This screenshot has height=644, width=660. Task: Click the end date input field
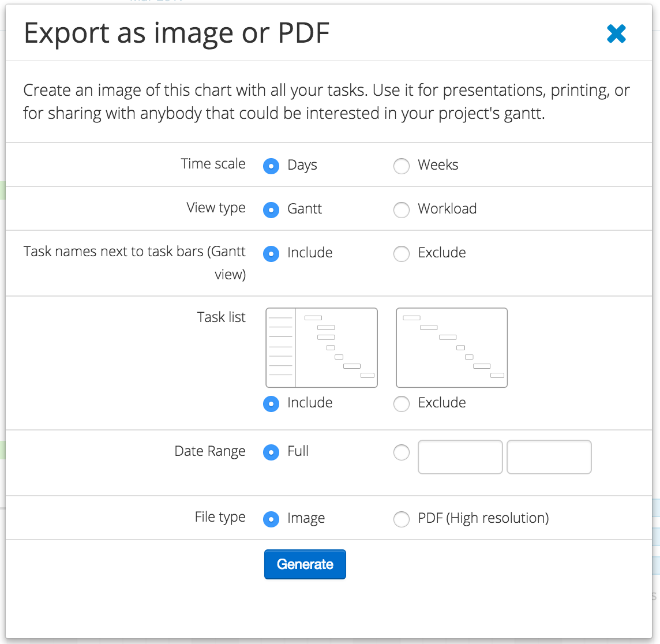(x=549, y=456)
